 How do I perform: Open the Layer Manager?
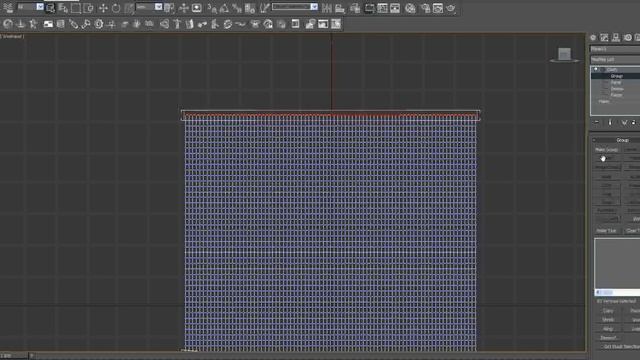point(355,8)
